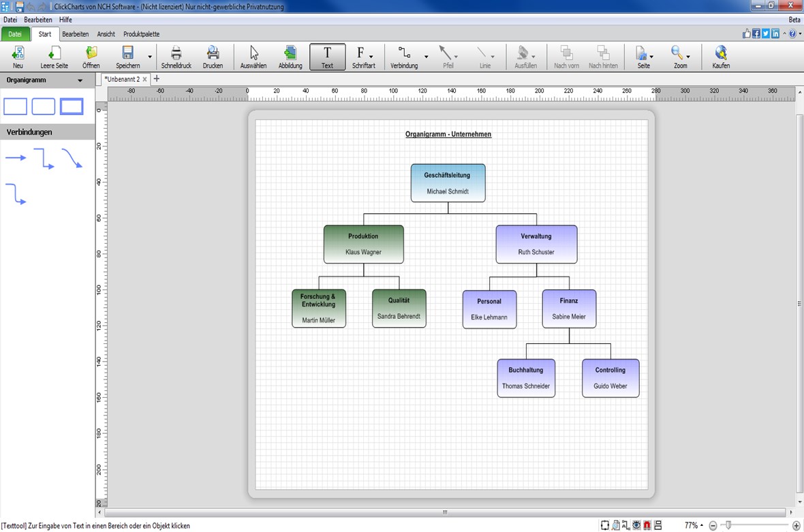Save the diagram with Speichern
This screenshot has width=804, height=532.
(127, 57)
